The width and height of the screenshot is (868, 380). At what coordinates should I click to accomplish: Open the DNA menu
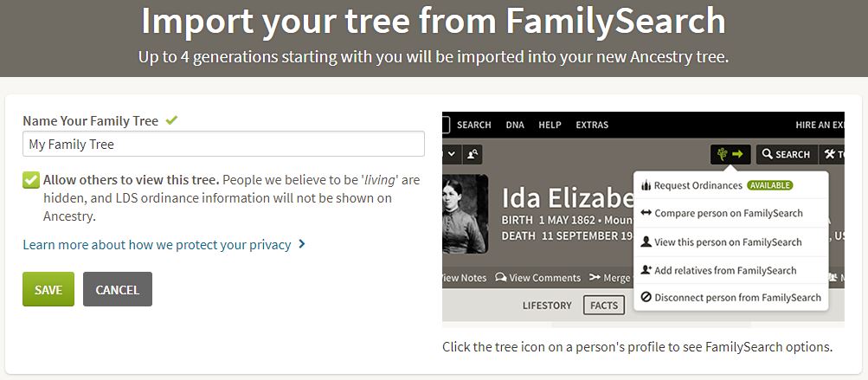pos(515,125)
